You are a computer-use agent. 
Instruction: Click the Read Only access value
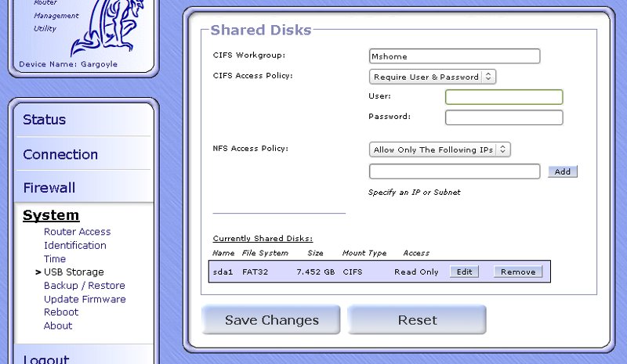coord(416,272)
